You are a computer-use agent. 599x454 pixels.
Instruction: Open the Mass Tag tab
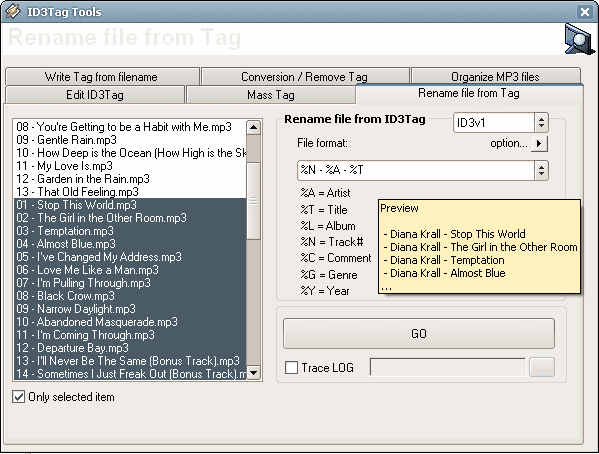click(x=271, y=95)
